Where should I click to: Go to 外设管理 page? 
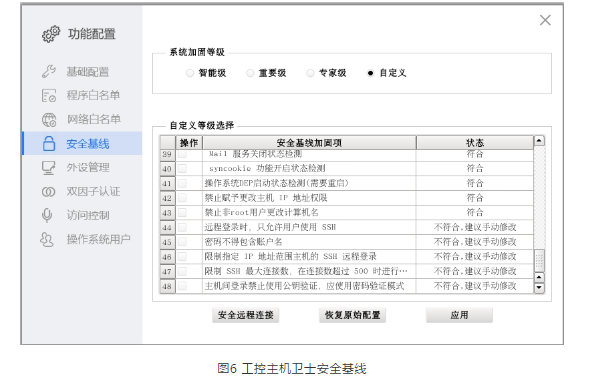(82, 168)
